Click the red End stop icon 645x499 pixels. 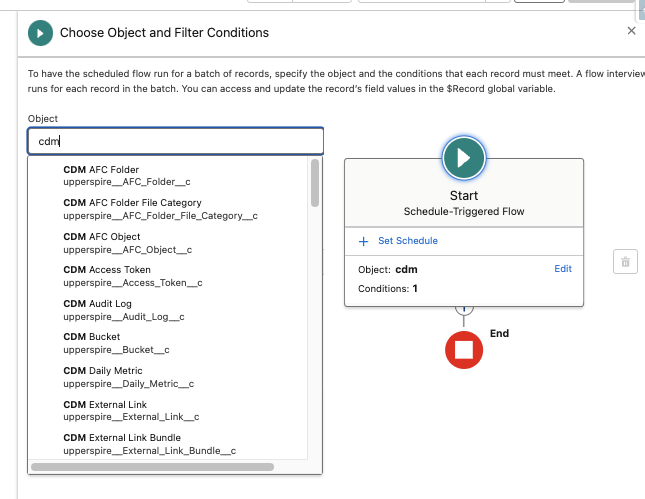(464, 350)
